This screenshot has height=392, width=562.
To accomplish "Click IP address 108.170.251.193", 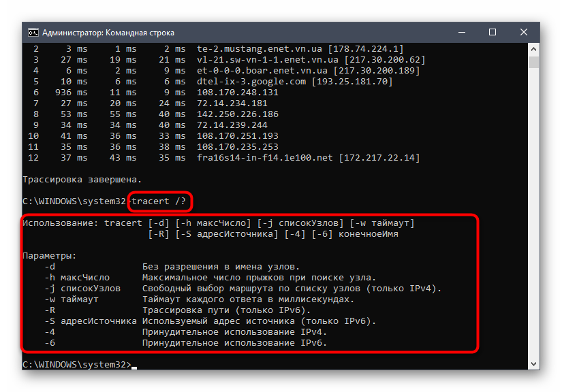I will coord(238,136).
